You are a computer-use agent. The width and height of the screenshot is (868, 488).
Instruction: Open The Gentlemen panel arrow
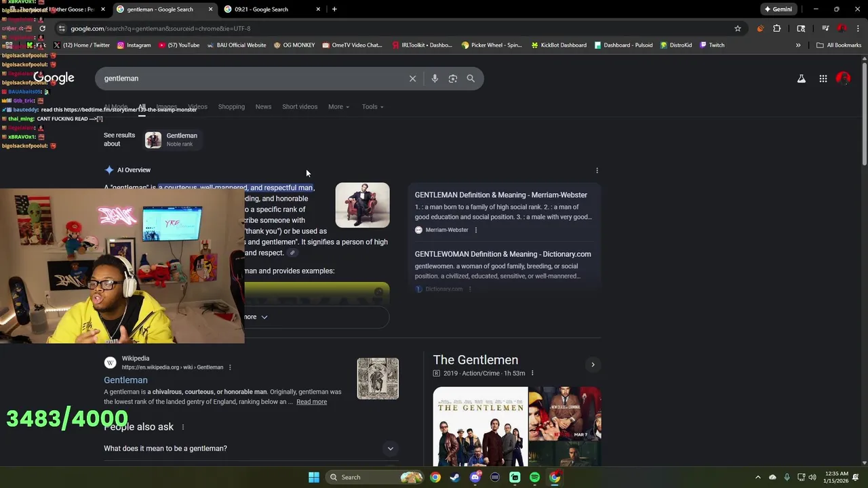593,365
